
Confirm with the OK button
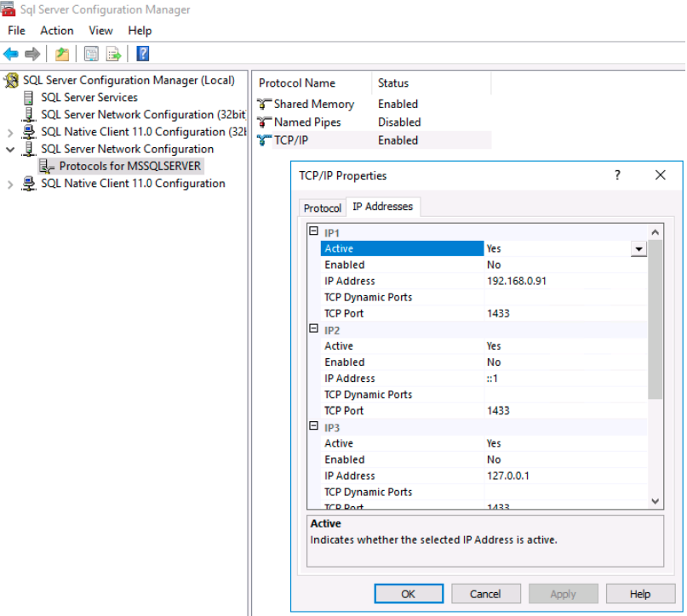pyautogui.click(x=409, y=594)
